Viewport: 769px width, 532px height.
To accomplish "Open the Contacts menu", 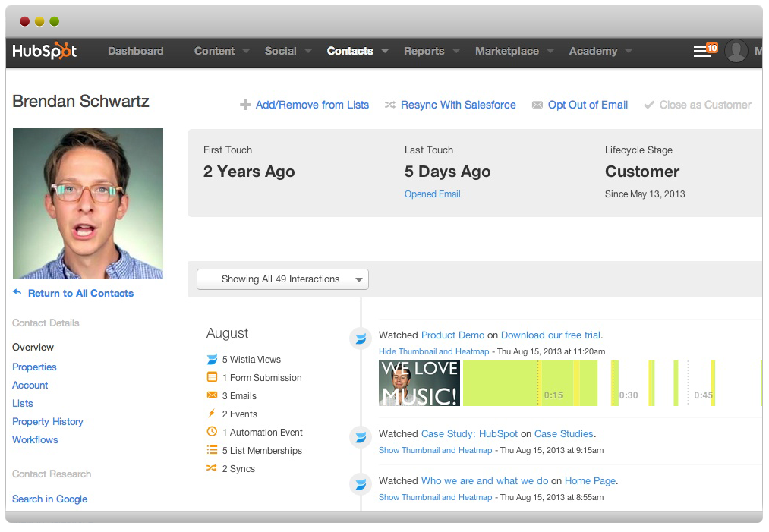I will pos(350,51).
